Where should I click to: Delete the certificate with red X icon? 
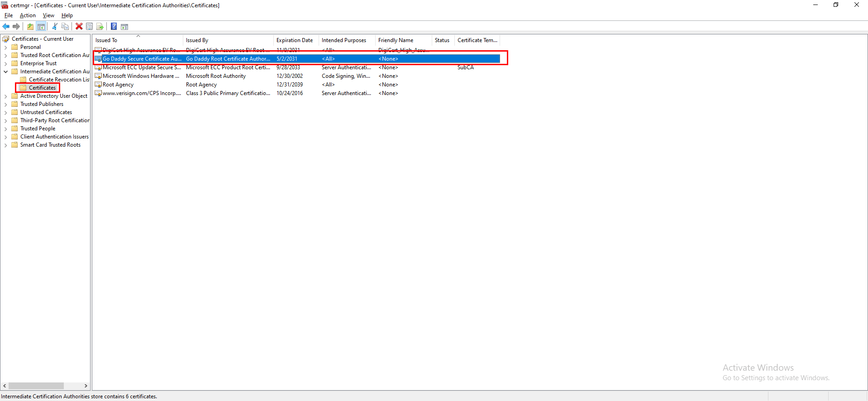coord(79,26)
